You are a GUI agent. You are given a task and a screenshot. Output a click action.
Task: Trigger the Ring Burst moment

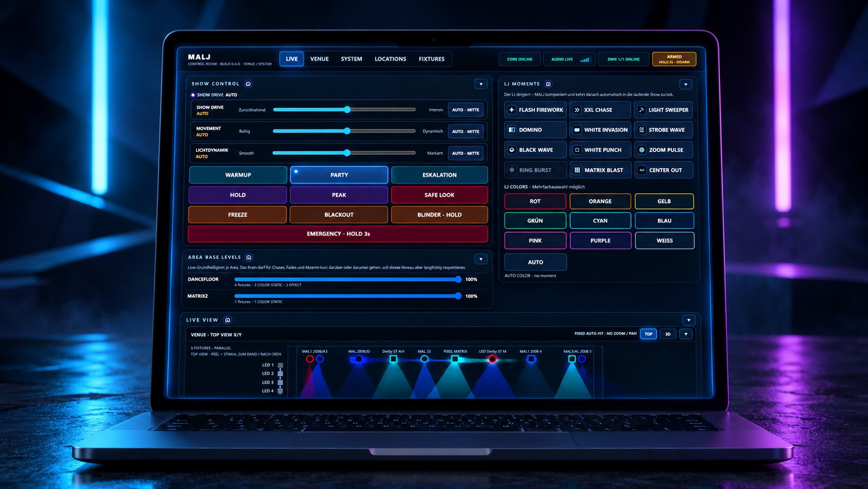click(x=535, y=170)
